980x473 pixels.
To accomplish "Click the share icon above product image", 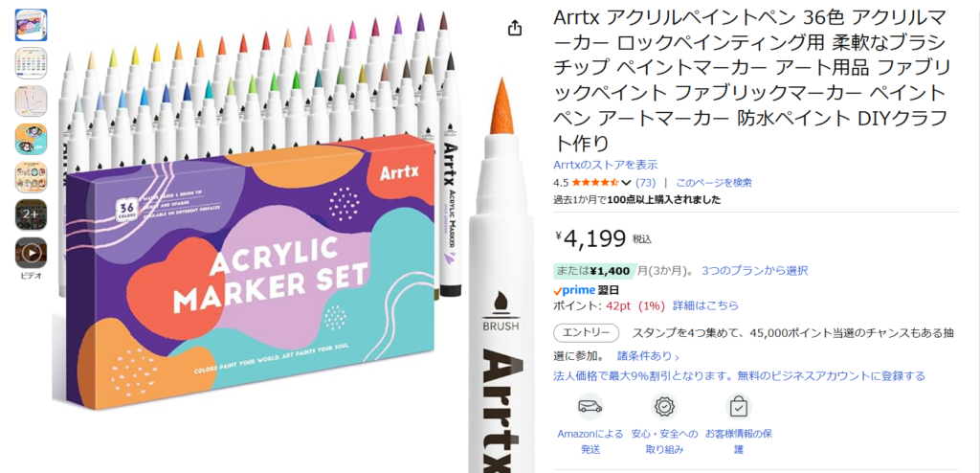I will (x=514, y=28).
